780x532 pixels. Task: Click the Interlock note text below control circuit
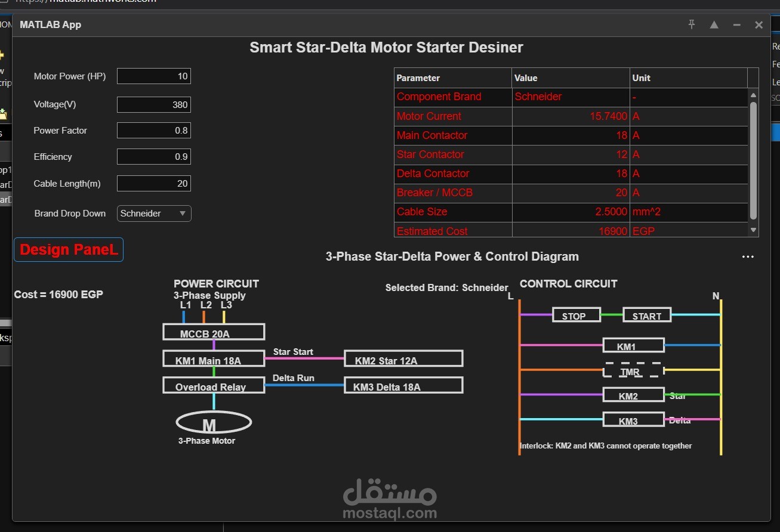pos(606,446)
